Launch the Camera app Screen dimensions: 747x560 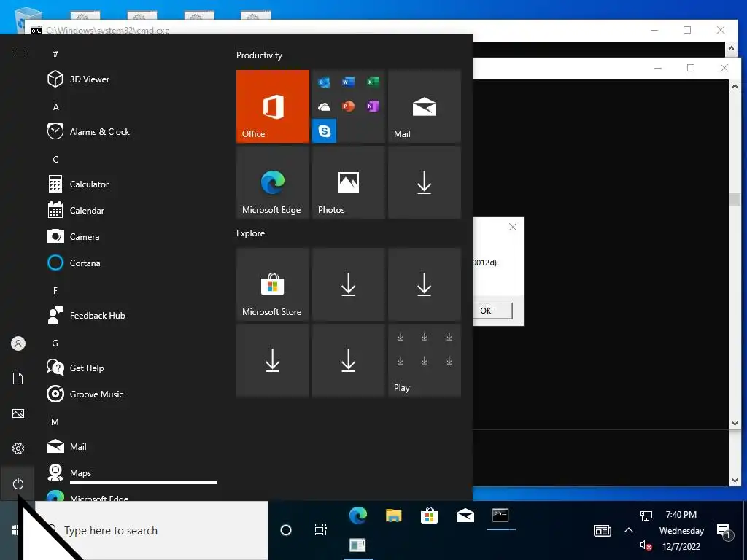pyautogui.click(x=131, y=236)
